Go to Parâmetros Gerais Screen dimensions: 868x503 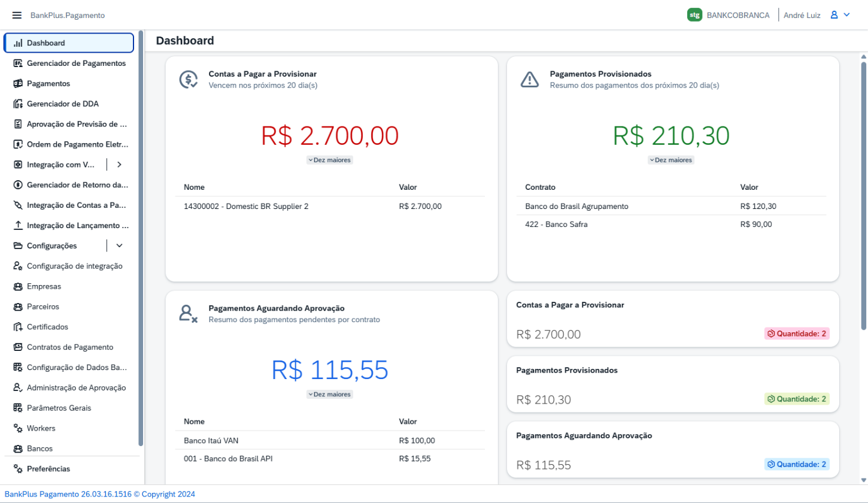tap(69, 408)
